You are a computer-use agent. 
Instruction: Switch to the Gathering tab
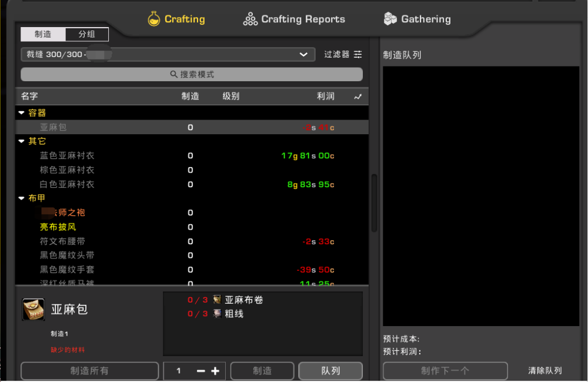point(417,19)
